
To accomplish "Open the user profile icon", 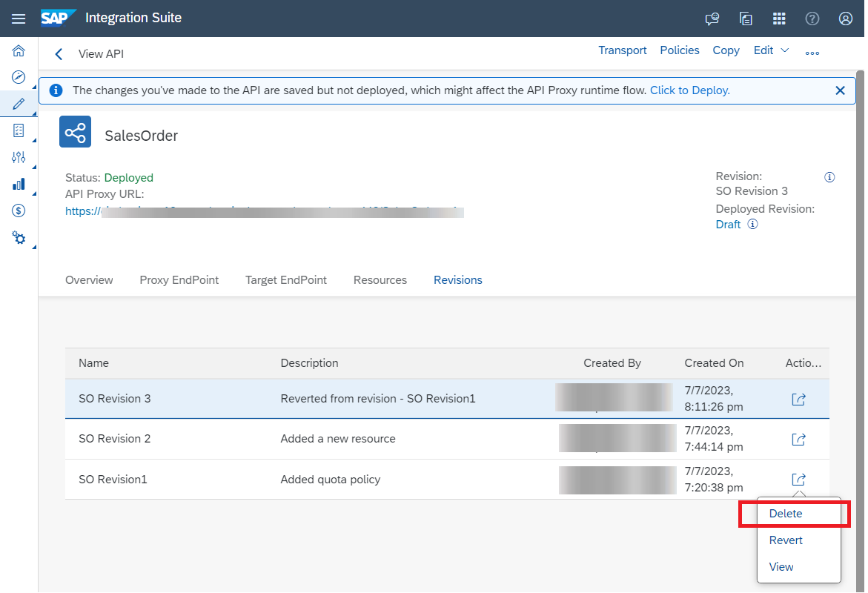I will tap(845, 19).
